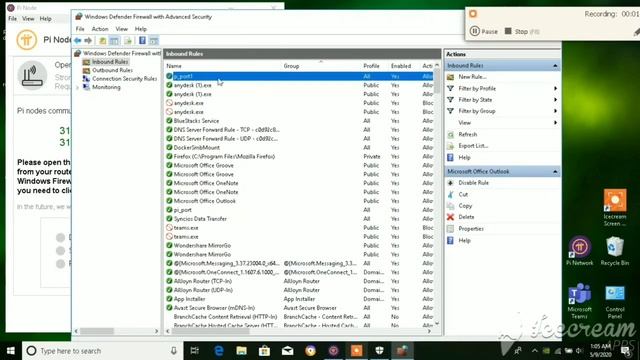Open the View menu in the firewall window
The height and width of the screenshot is (360, 640).
(x=122, y=29)
